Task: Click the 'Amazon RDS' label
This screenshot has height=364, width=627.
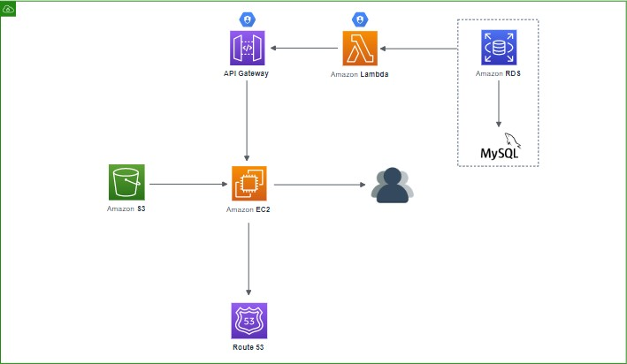Action: tap(498, 73)
